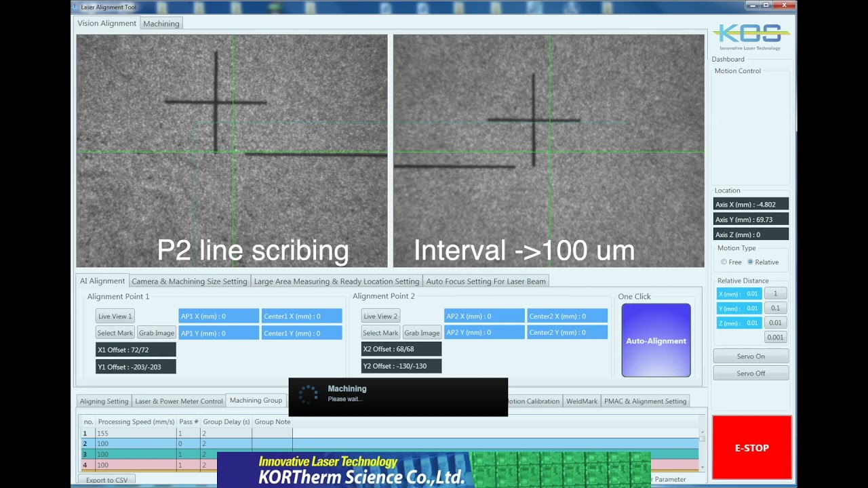
Task: Click the AP1 Y (mm) field
Action: coord(219,333)
